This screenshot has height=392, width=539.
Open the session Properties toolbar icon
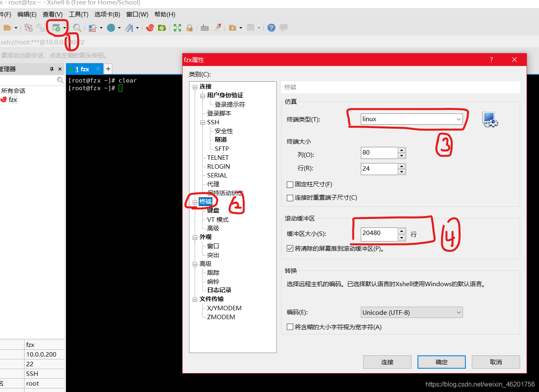56,28
